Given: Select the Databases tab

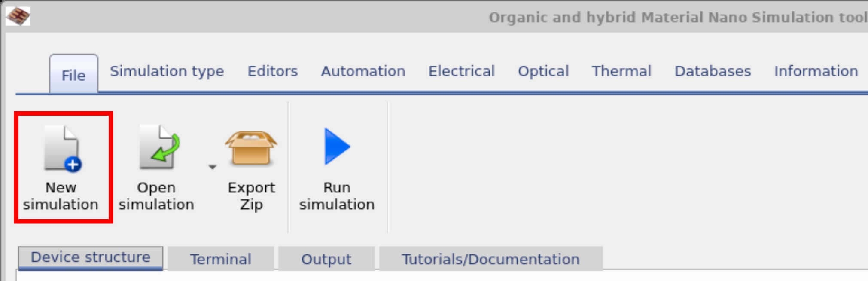Looking at the screenshot, I should [x=713, y=71].
